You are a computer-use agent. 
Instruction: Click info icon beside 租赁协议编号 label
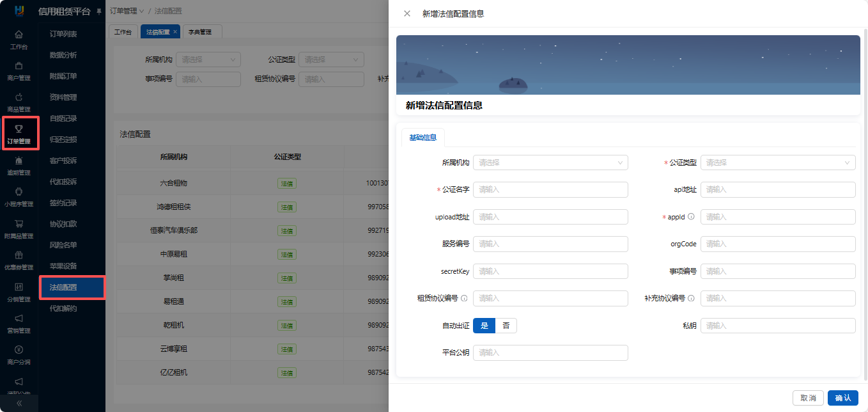464,298
